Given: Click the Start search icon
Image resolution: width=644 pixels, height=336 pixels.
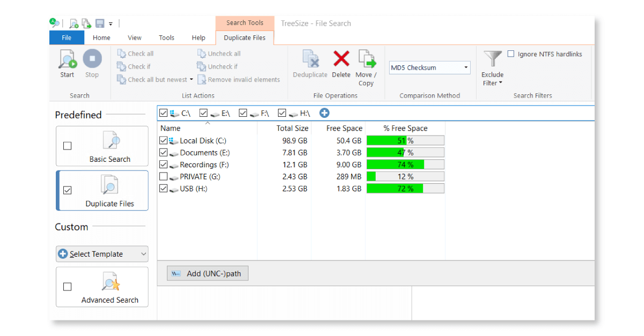Looking at the screenshot, I should 68,59.
